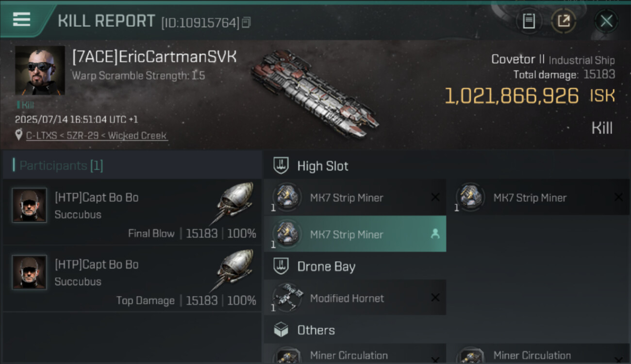Open Final Blow Capt Bo Bo portrait
The image size is (631, 364).
click(x=30, y=205)
